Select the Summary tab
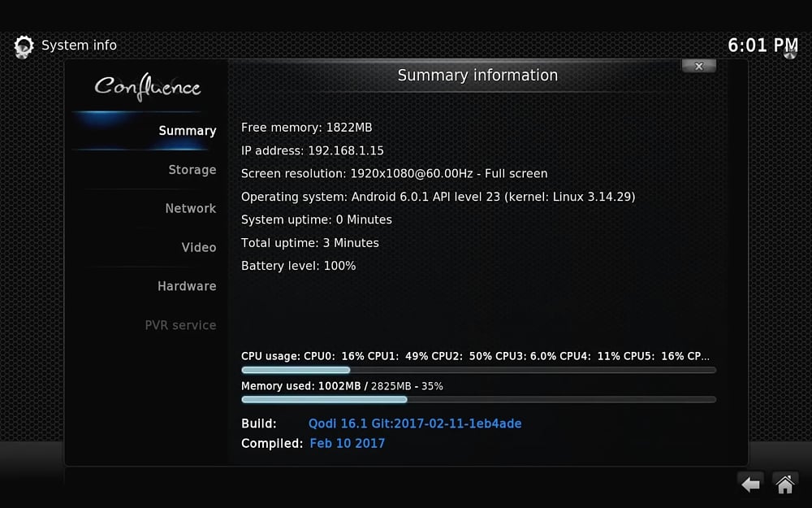 point(187,131)
